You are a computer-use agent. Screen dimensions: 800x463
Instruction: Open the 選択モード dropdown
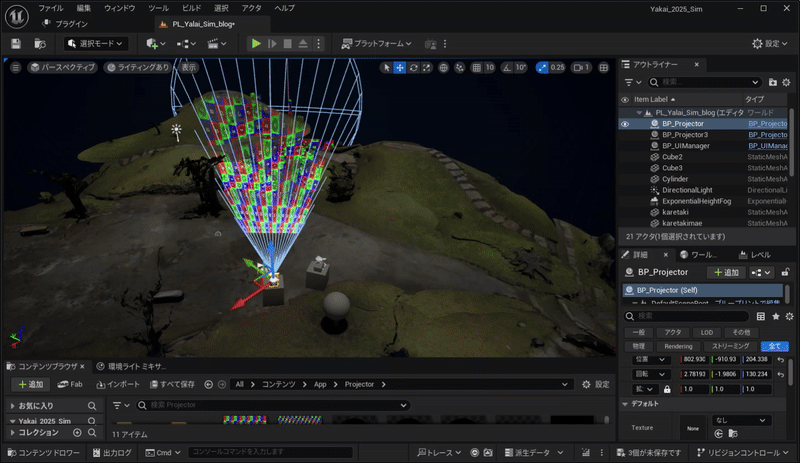tap(95, 44)
